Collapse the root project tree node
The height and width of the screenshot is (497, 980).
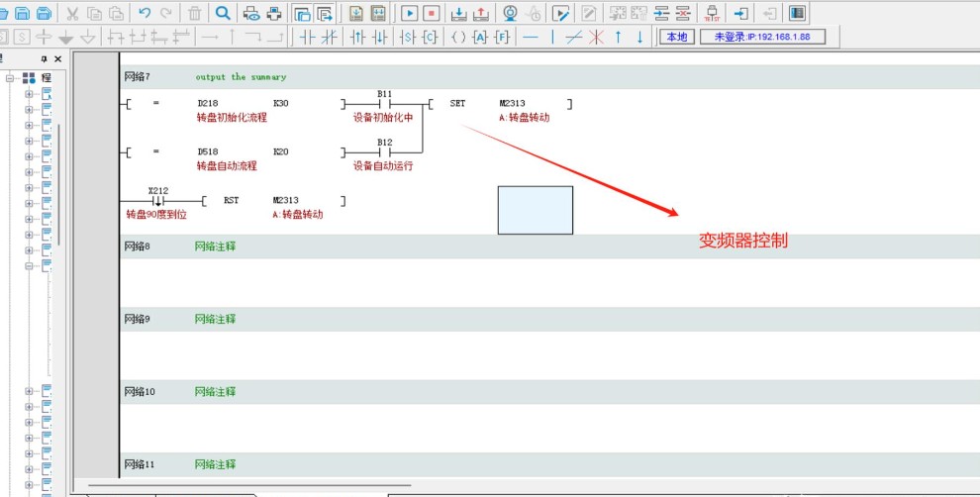pos(11,77)
